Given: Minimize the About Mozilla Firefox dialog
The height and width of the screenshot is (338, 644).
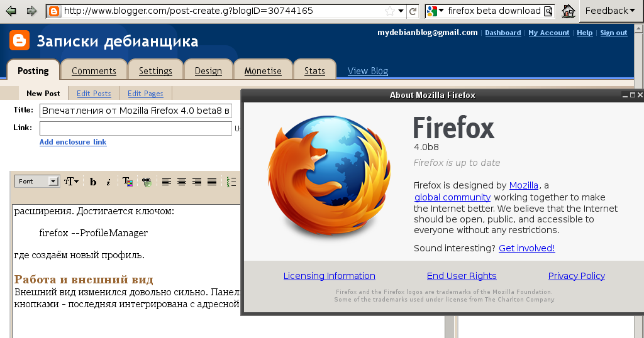Looking at the screenshot, I should tap(625, 95).
